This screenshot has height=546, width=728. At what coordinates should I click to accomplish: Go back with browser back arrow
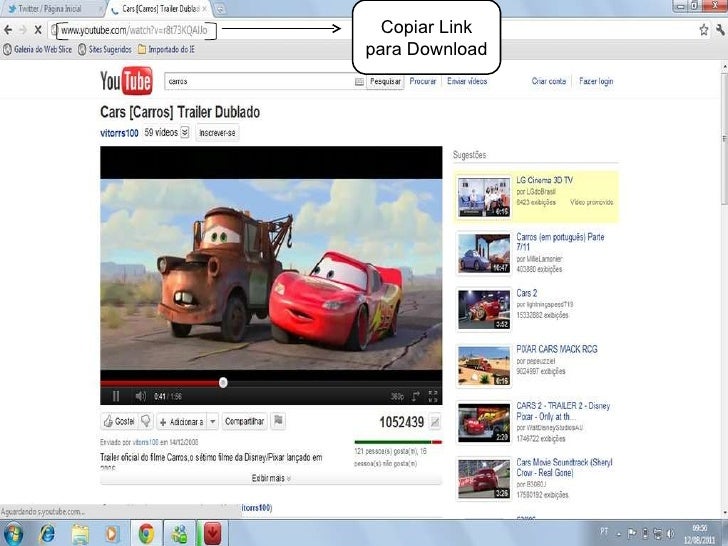(x=8, y=30)
